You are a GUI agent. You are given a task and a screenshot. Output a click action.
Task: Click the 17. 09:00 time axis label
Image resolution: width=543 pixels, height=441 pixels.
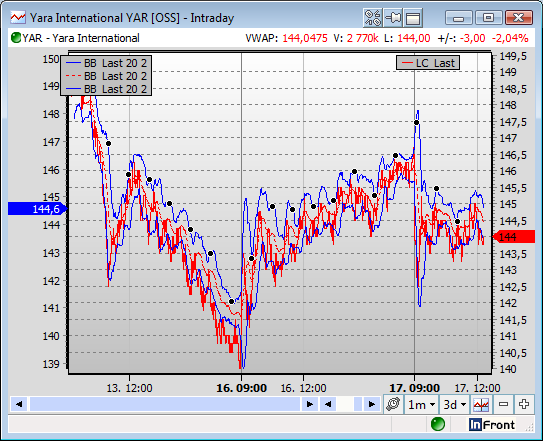click(x=415, y=388)
